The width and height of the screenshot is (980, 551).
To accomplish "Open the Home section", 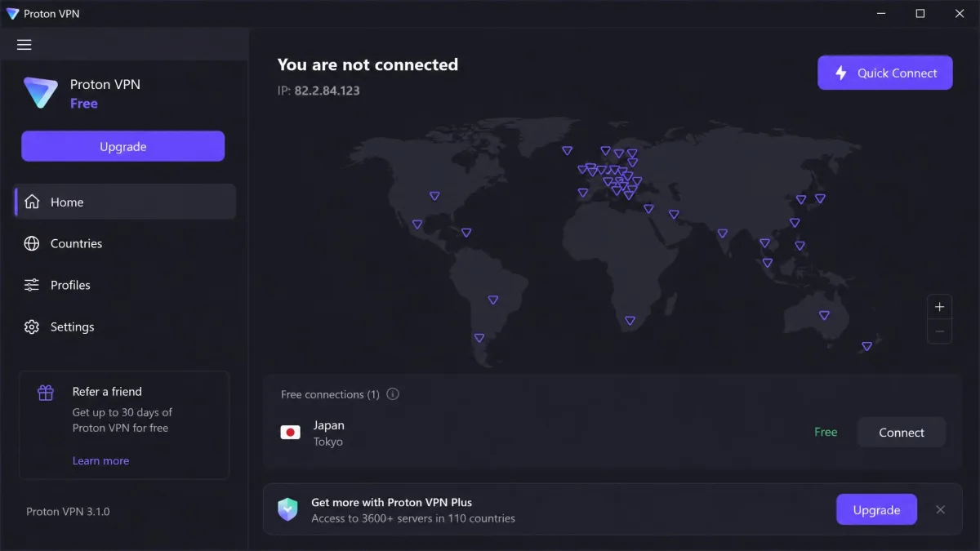I will point(125,202).
